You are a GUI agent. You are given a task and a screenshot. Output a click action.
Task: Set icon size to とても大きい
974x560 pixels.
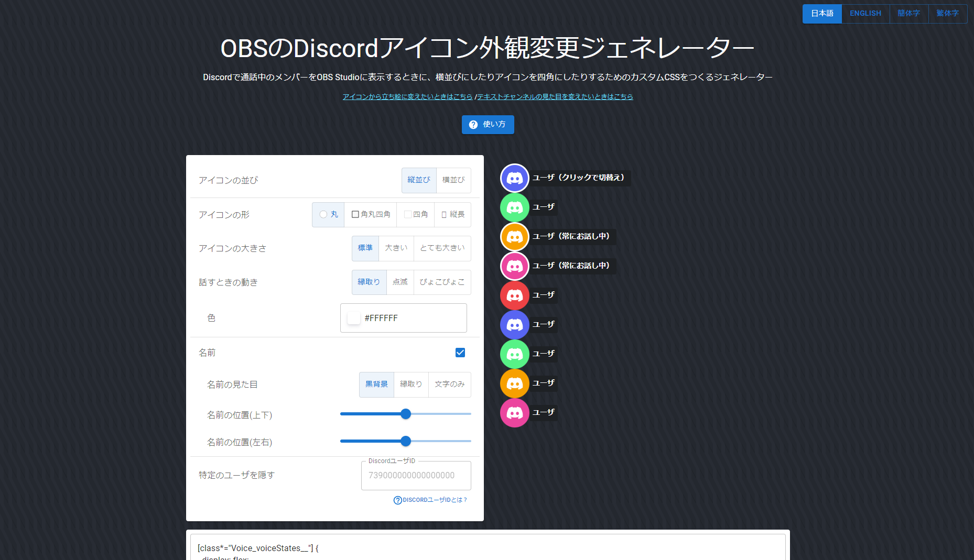coord(442,248)
